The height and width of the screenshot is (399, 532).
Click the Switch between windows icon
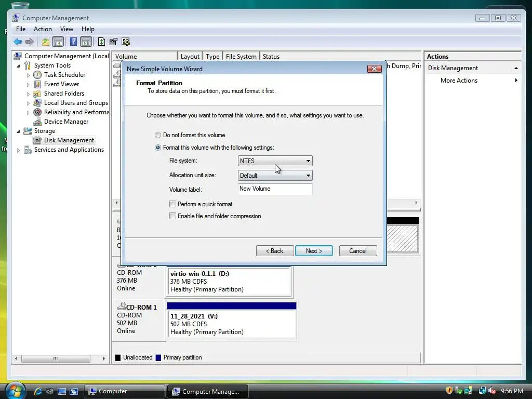[x=74, y=391]
